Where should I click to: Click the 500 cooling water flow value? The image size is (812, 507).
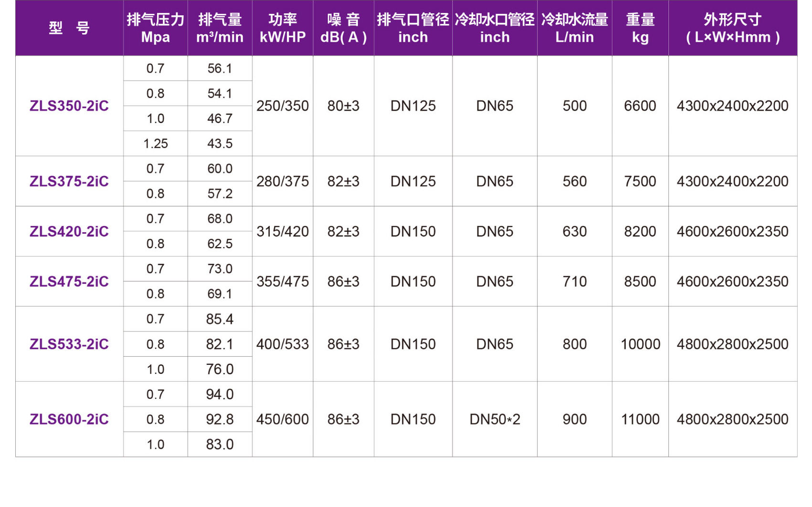(575, 106)
